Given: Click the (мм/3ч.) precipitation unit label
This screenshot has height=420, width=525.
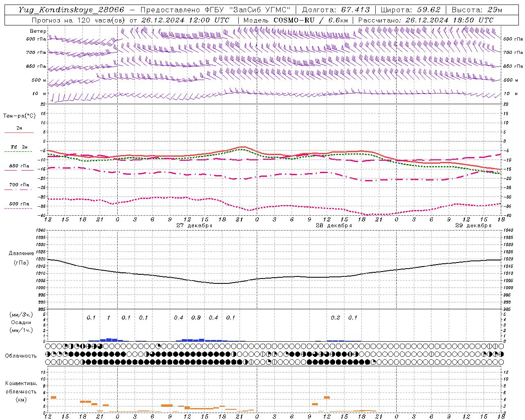Looking at the screenshot, I should 21,315.
